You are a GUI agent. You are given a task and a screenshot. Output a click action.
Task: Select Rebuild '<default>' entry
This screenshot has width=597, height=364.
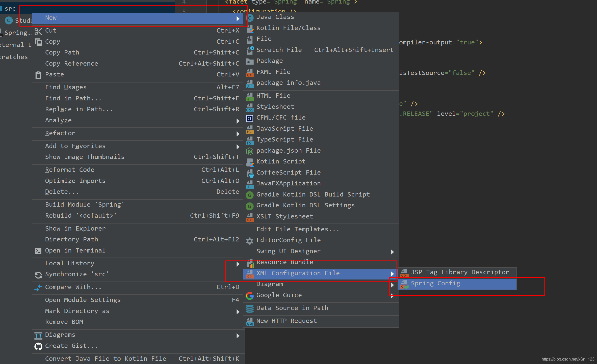[x=138, y=216]
